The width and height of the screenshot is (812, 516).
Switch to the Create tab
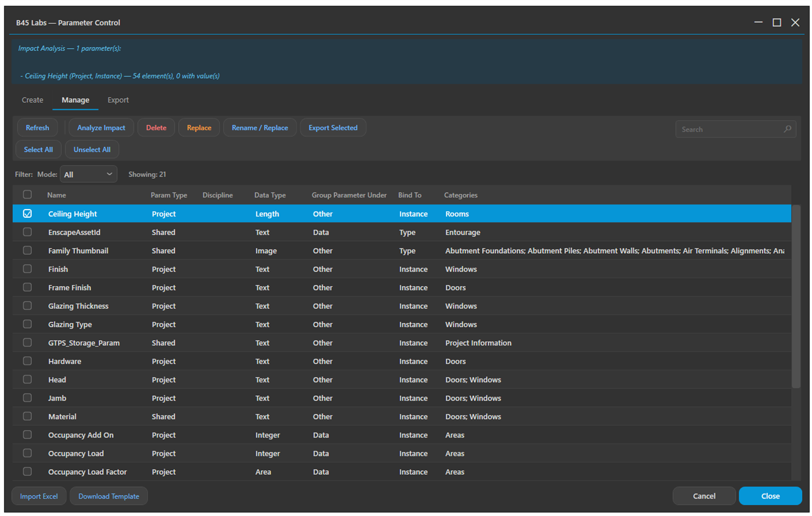(x=32, y=100)
